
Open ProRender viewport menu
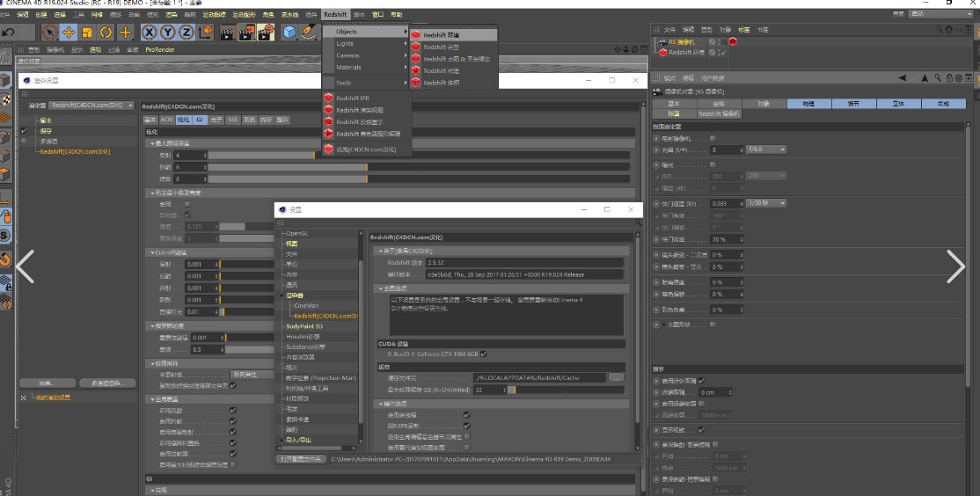tap(160, 49)
